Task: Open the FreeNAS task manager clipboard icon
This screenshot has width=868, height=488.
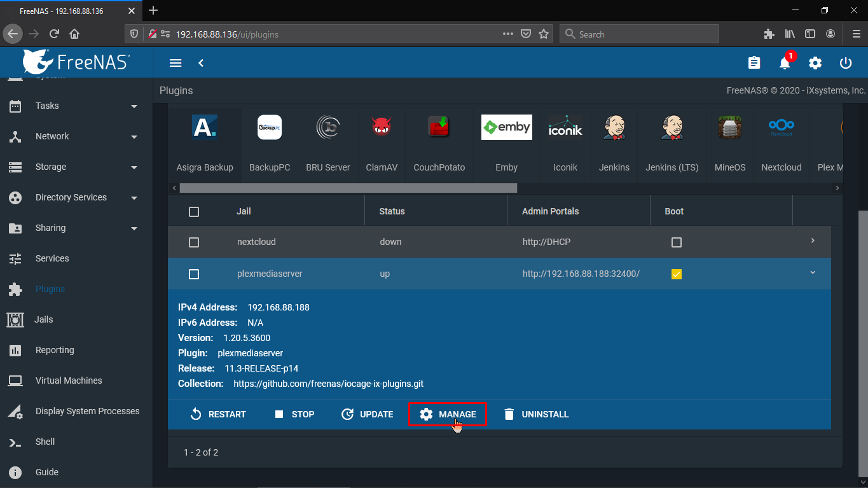Action: tap(754, 63)
